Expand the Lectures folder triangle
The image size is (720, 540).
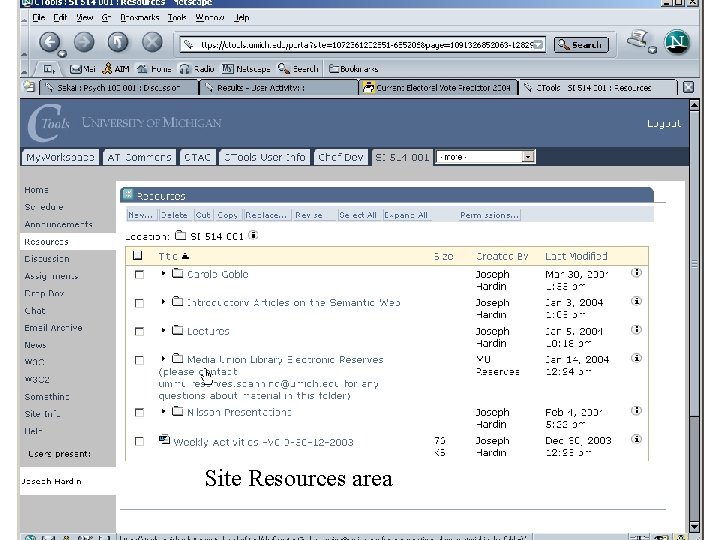(x=163, y=330)
